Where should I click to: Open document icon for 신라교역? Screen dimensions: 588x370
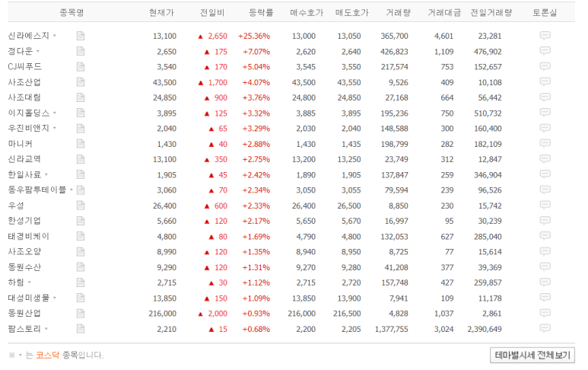point(81,159)
